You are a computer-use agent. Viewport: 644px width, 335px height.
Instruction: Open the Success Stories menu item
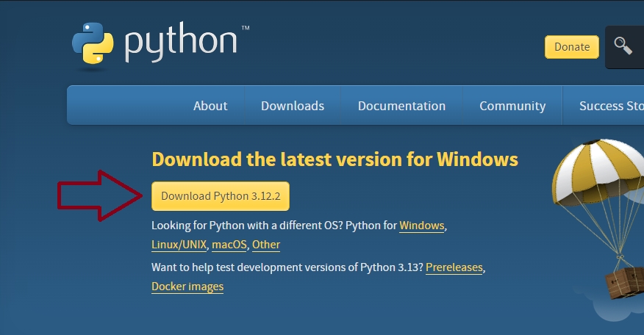pyautogui.click(x=610, y=106)
